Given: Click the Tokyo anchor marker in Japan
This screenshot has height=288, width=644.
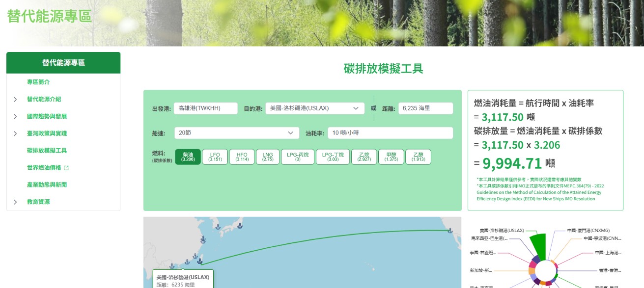Looking at the screenshot, I should (x=240, y=226).
